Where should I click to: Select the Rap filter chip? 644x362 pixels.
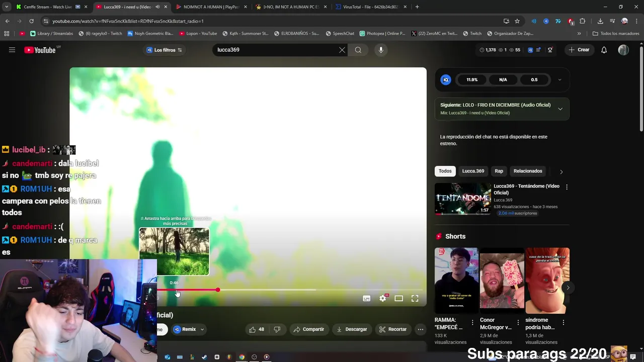499,171
